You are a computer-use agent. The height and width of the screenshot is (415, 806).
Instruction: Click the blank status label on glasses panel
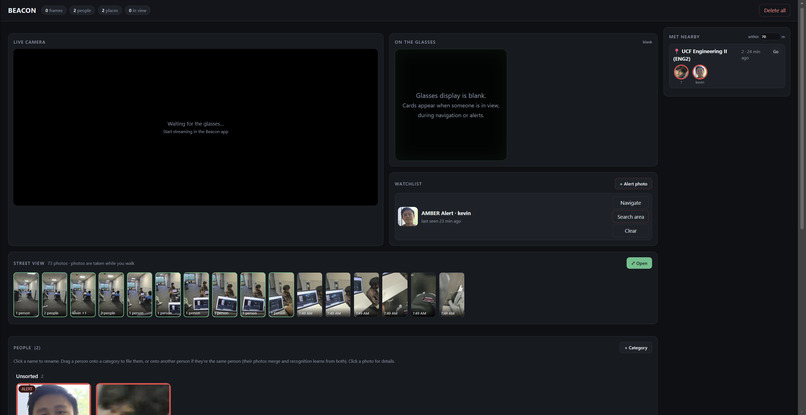(647, 42)
